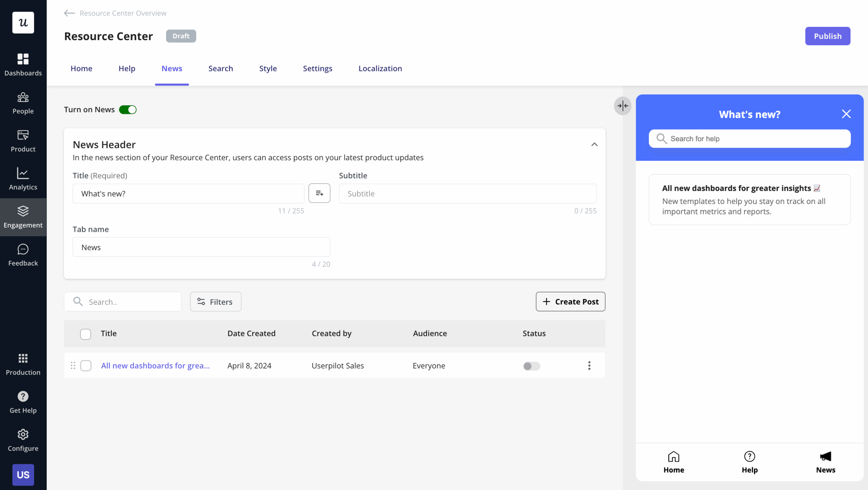Click the Subtitle input field
The width and height of the screenshot is (868, 490).
468,193
